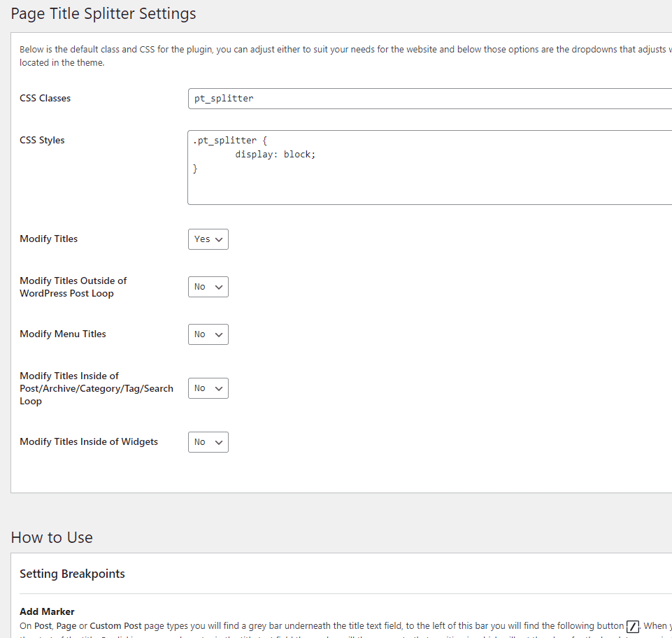
Task: Click the CSS Classes field label
Action: (x=45, y=98)
